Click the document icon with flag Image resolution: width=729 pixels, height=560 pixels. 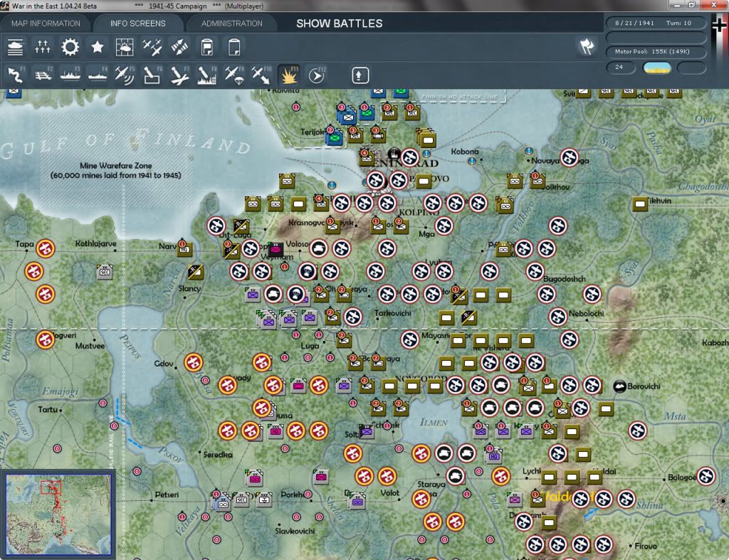[x=207, y=48]
